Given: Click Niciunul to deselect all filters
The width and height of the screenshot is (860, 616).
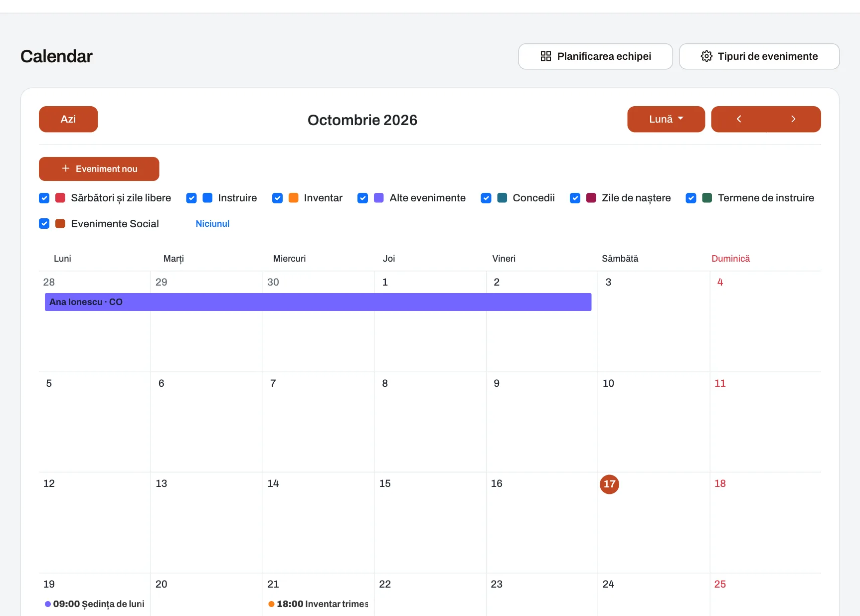Looking at the screenshot, I should [212, 224].
